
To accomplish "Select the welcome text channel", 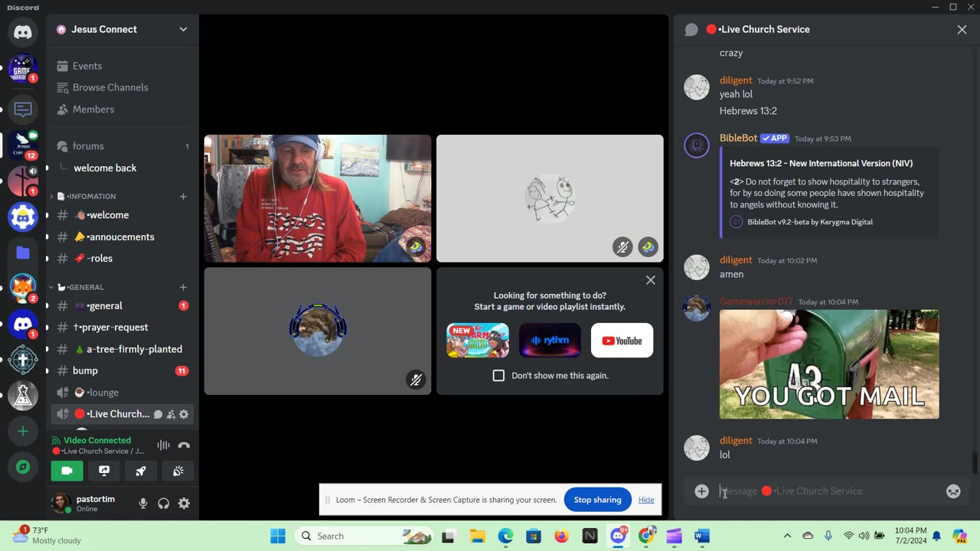I will (x=122, y=215).
